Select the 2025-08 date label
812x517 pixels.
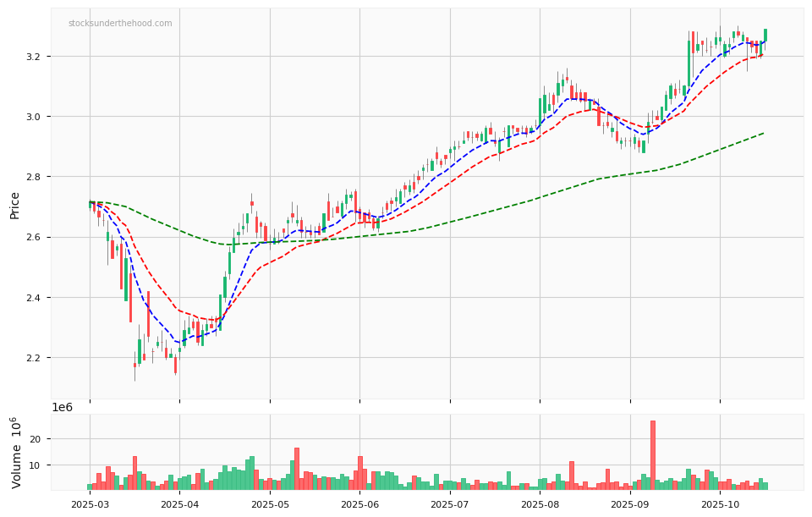[540, 504]
